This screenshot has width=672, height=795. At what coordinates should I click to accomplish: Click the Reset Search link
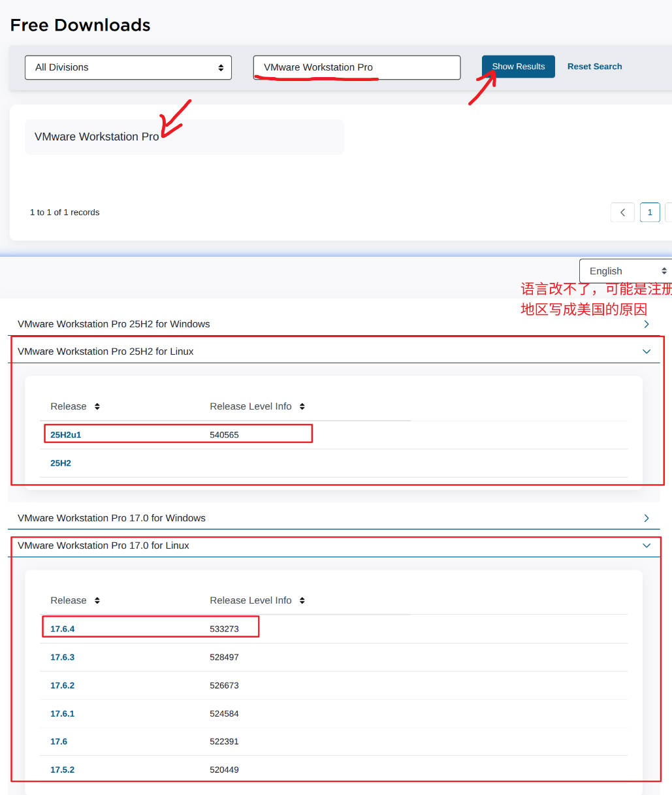pos(594,67)
